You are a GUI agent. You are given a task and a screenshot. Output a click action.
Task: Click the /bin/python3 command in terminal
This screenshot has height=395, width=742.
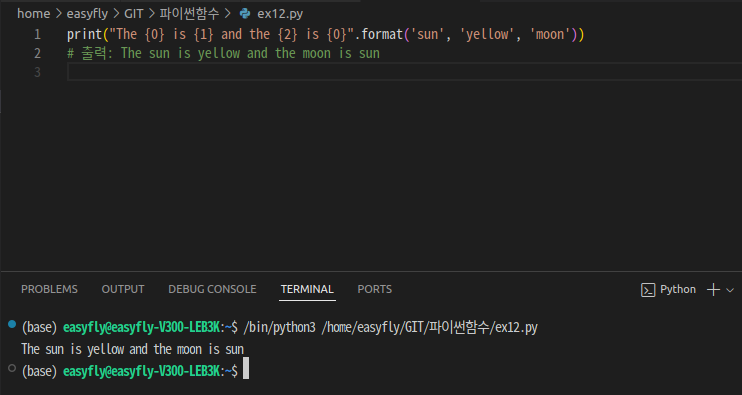(279, 327)
